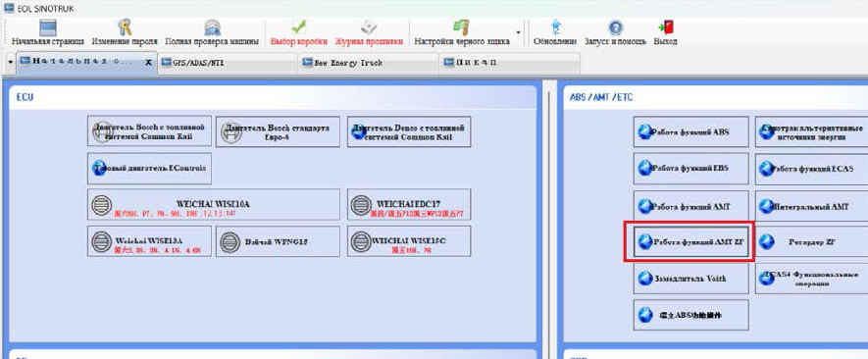Open Работа функций AMT ZF button
The image size is (868, 359).
690,241
